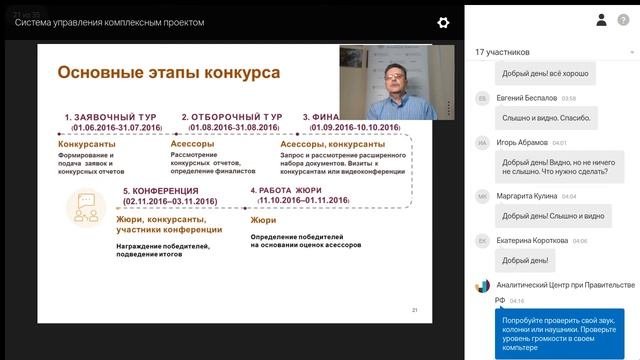Select the name Екатерина Короткова in chat
This screenshot has height=360, width=640.
tap(532, 240)
